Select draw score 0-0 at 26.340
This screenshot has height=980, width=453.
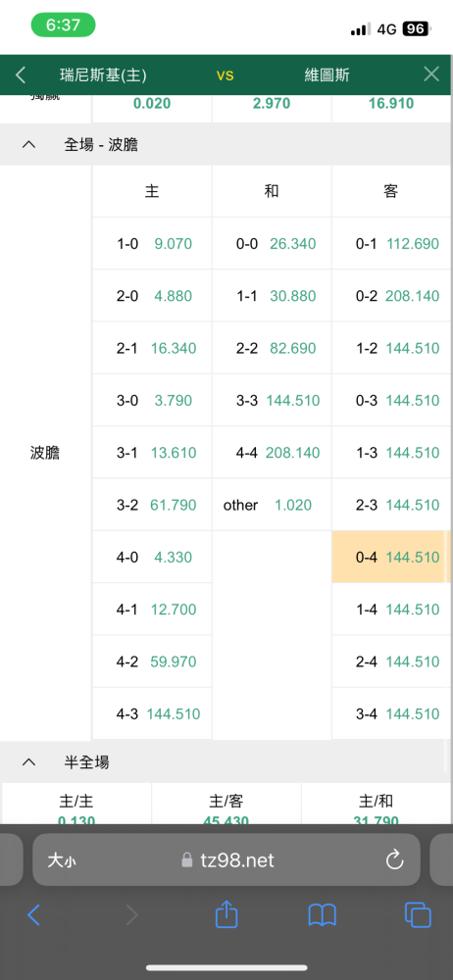272,244
